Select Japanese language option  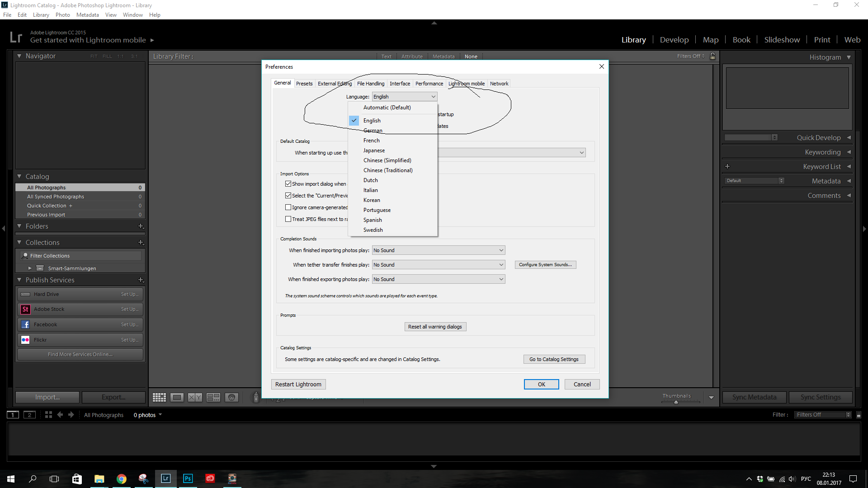pyautogui.click(x=374, y=150)
